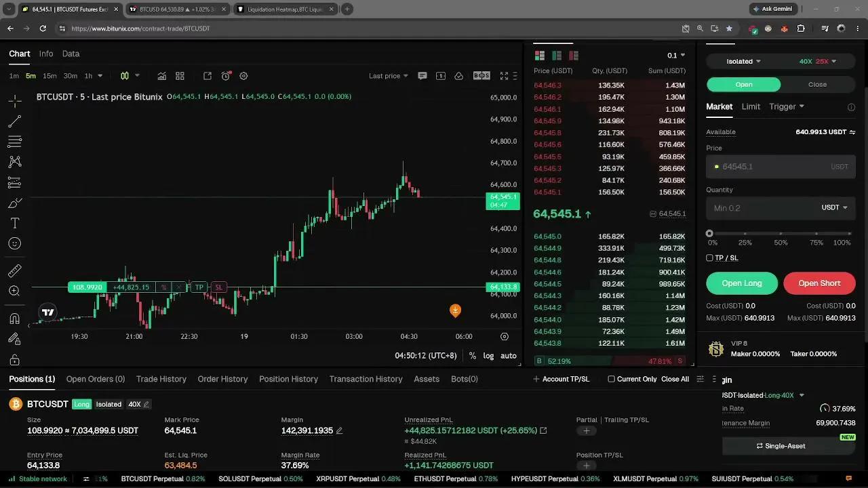Image resolution: width=868 pixels, height=488 pixels.
Task: Show only sell orders in order book
Action: (x=574, y=56)
